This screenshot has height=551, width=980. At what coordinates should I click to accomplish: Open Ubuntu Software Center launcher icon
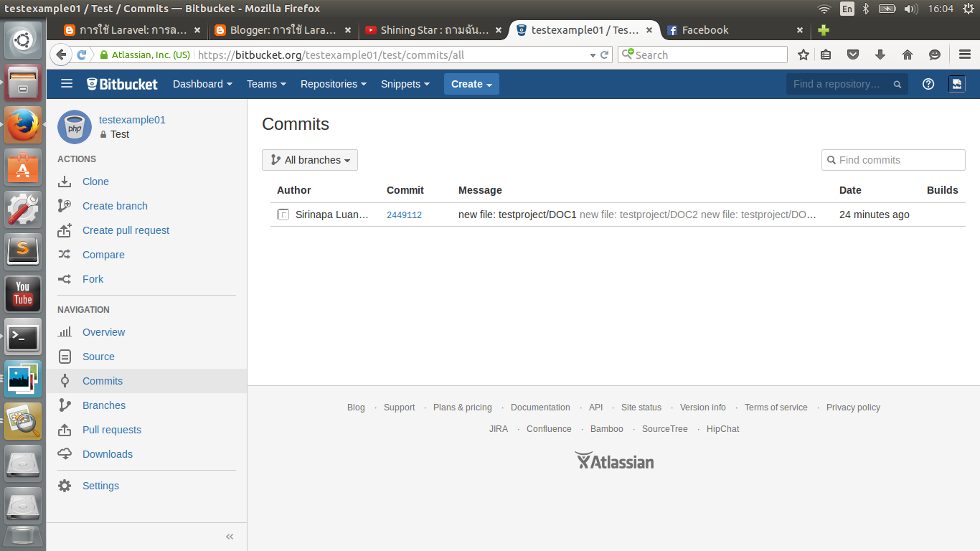coord(23,166)
